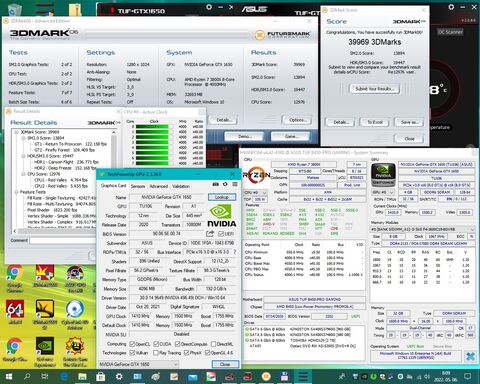Click Save as in the Score window
Screen dimensions: 480x384
pyautogui.click(x=409, y=122)
